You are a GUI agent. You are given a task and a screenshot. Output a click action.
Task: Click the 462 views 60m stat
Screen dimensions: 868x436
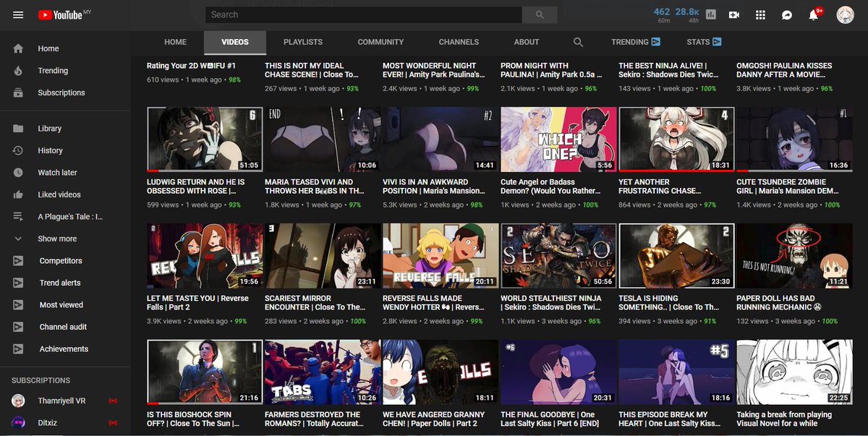(661, 14)
